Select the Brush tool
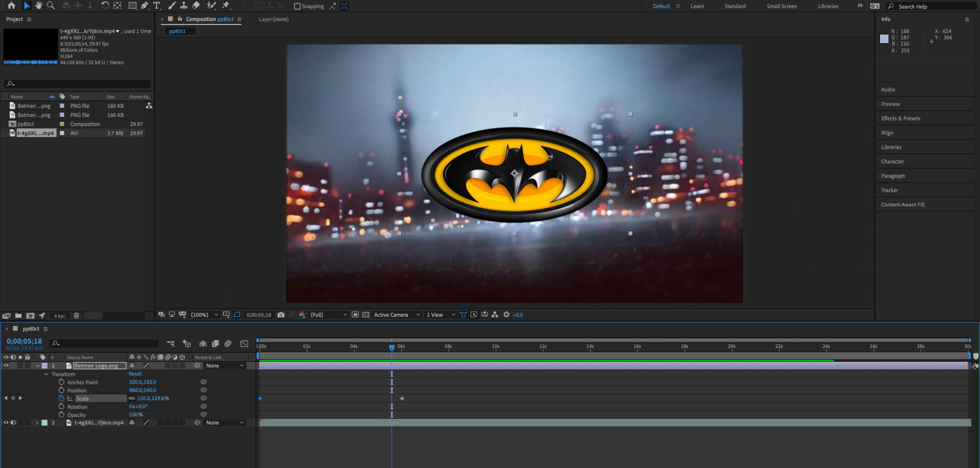The image size is (980, 468). [x=172, y=6]
